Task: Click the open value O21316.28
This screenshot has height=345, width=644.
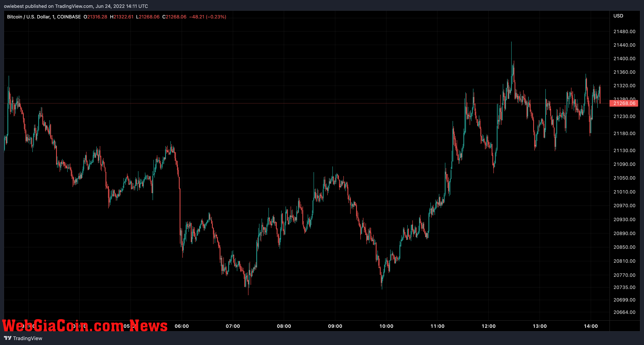Action: click(95, 17)
